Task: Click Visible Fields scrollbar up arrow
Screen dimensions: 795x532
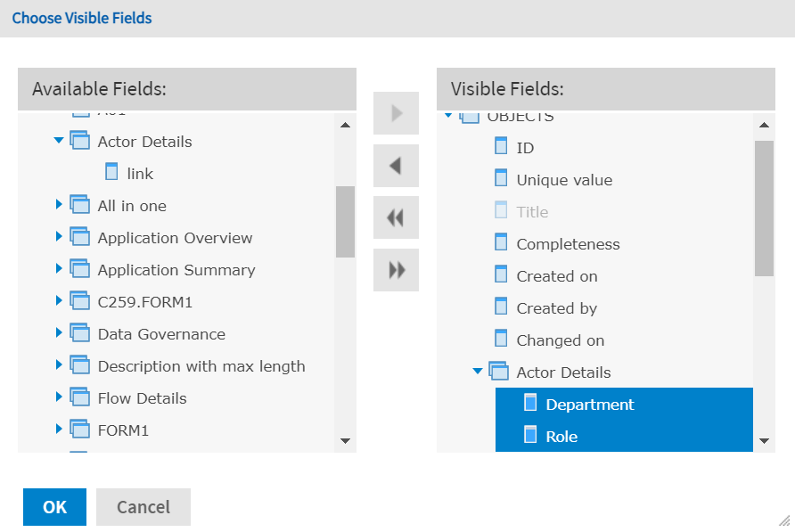Action: tap(764, 125)
